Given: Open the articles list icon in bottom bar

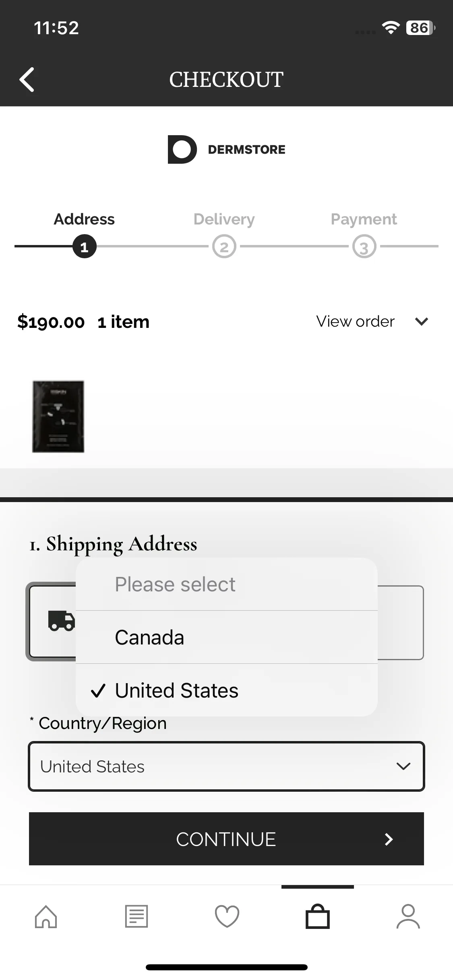Looking at the screenshot, I should (137, 916).
